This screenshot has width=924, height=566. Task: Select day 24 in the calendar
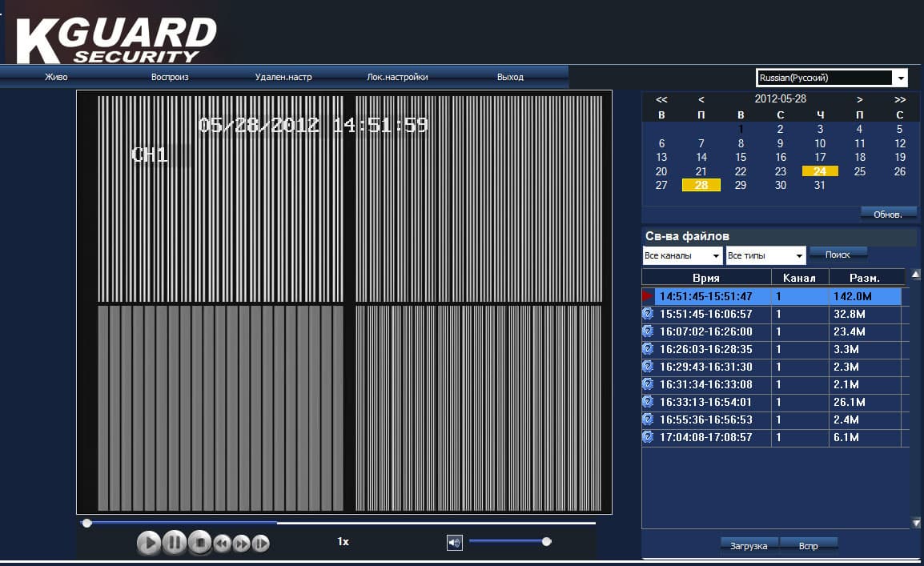820,171
